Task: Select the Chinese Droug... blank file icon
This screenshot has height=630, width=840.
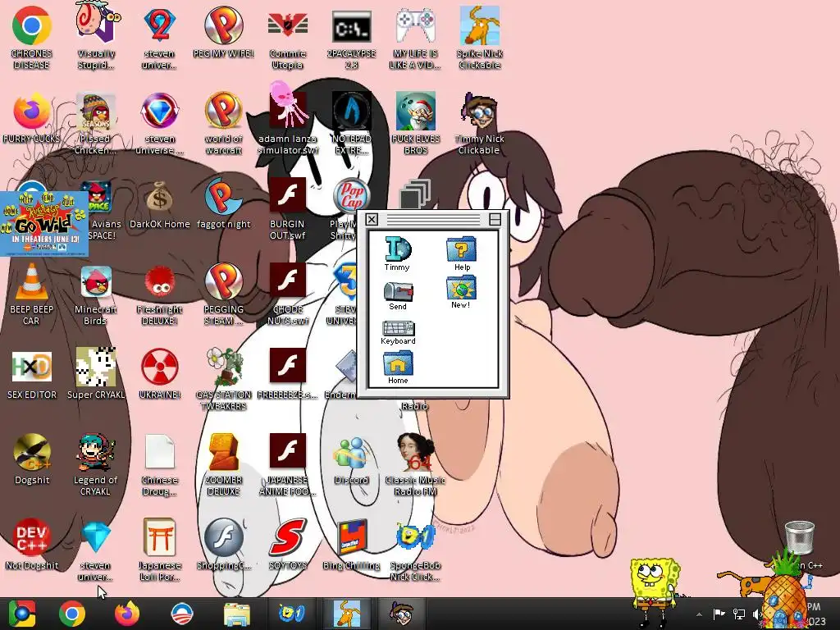Action: [160, 464]
